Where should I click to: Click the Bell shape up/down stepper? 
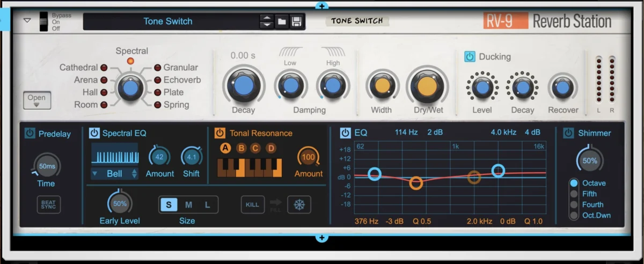pos(134,174)
